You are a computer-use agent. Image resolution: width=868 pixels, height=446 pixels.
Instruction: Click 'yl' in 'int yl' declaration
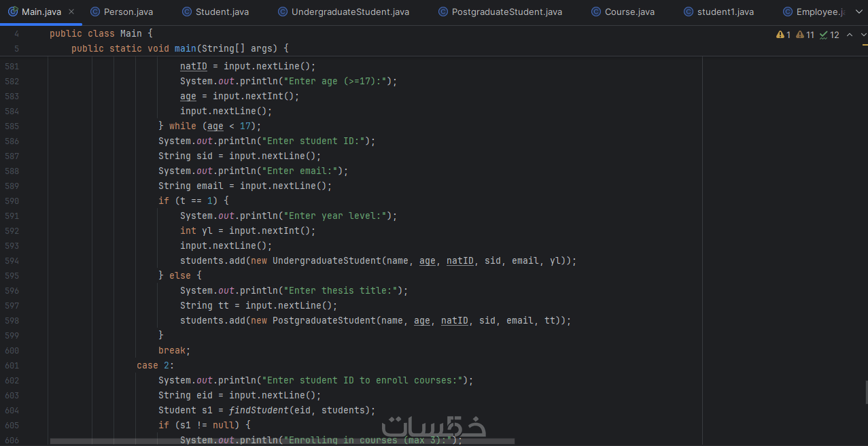207,230
